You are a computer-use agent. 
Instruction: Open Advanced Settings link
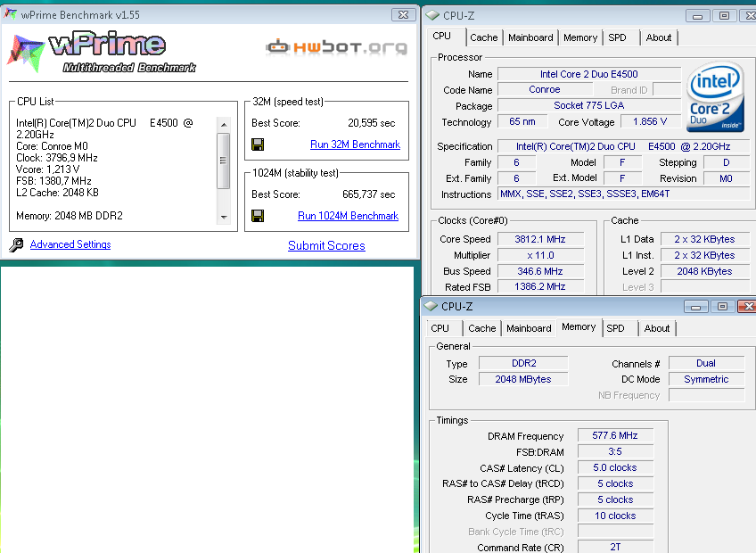[x=70, y=244]
